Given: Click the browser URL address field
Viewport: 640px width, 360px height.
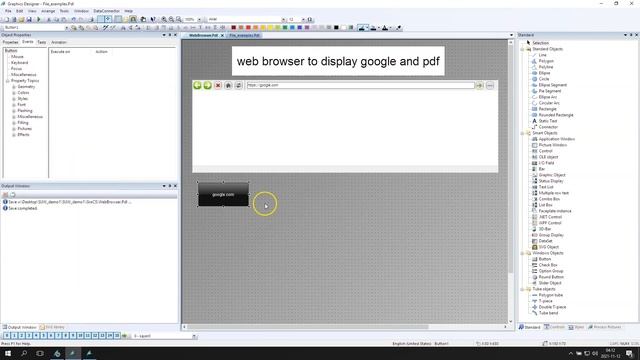Looking at the screenshot, I should click(x=360, y=85).
